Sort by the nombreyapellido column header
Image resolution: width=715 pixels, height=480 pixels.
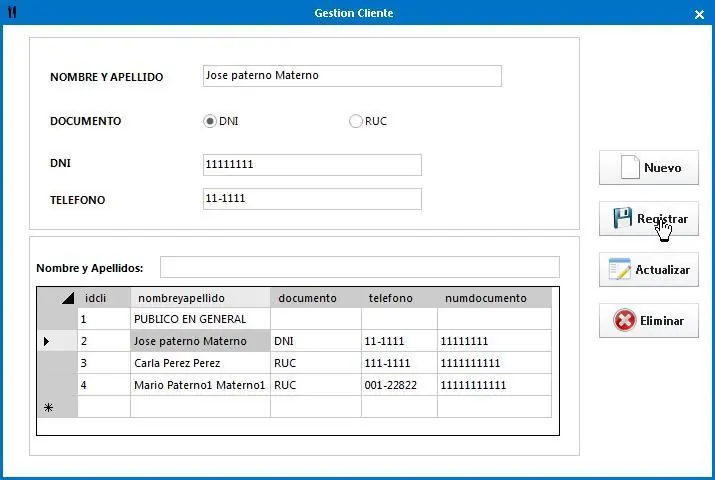pyautogui.click(x=200, y=298)
